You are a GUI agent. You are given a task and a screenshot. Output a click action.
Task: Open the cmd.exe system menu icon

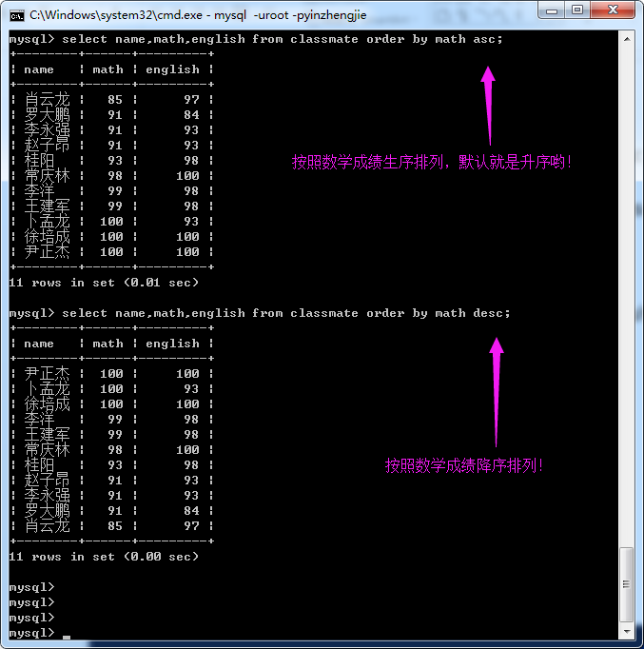click(16, 16)
